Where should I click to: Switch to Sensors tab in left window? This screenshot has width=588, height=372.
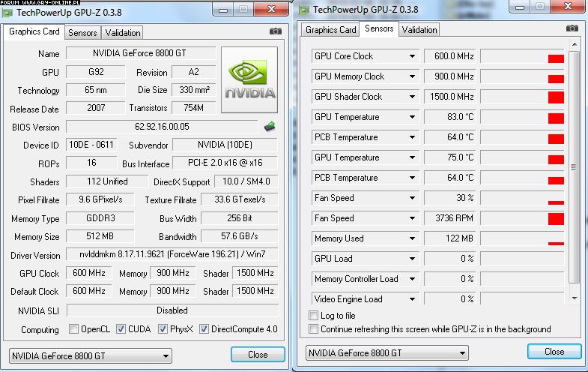(x=82, y=33)
